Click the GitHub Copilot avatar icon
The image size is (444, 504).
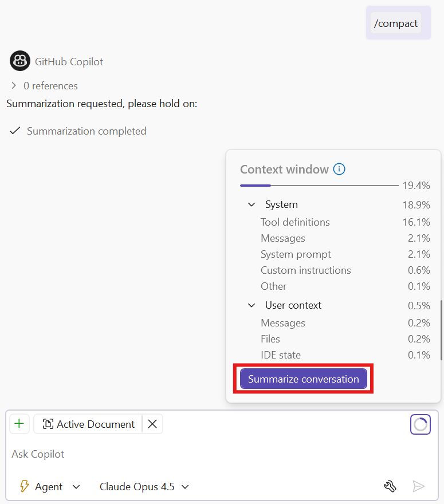tap(19, 61)
